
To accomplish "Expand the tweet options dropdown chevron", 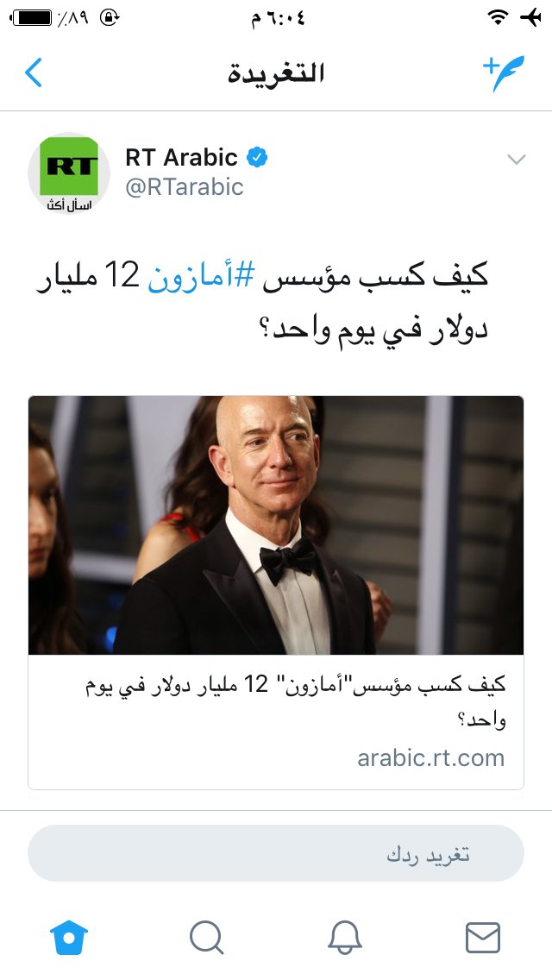I will point(517,160).
